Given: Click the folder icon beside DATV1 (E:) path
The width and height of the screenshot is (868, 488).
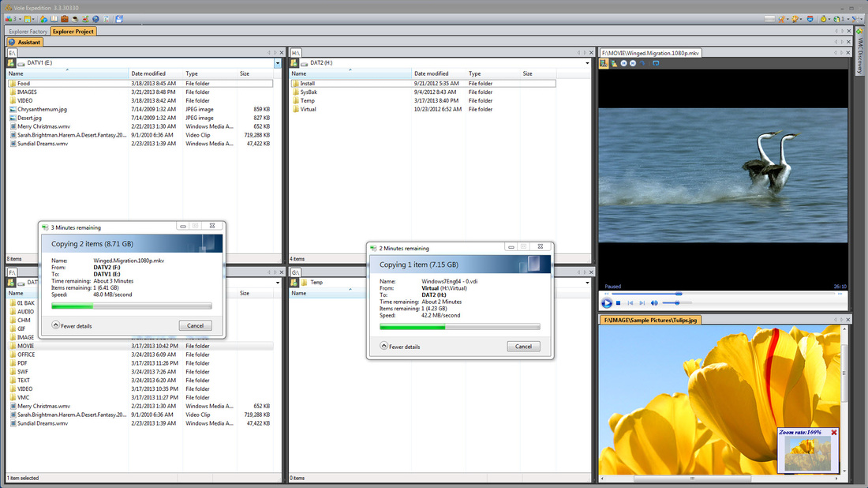Looking at the screenshot, I should pyautogui.click(x=11, y=63).
